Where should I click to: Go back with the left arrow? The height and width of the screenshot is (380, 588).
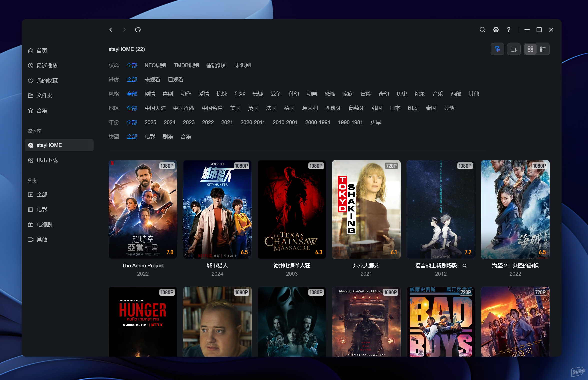[x=111, y=30]
